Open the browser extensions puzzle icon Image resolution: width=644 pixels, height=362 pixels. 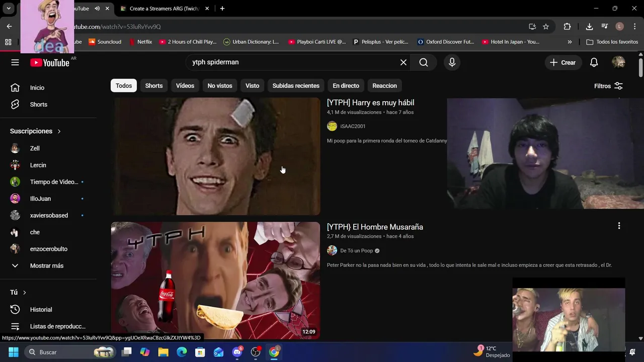pyautogui.click(x=567, y=27)
